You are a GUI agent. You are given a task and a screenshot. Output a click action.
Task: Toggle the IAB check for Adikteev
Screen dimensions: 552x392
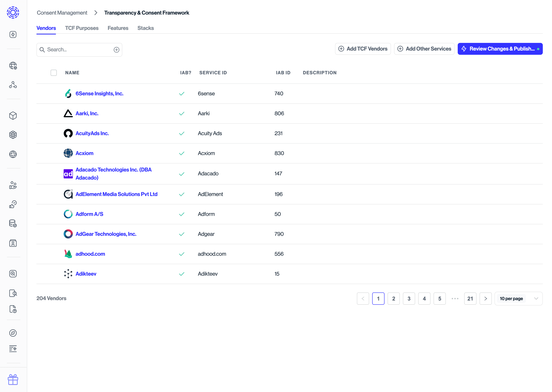click(182, 274)
